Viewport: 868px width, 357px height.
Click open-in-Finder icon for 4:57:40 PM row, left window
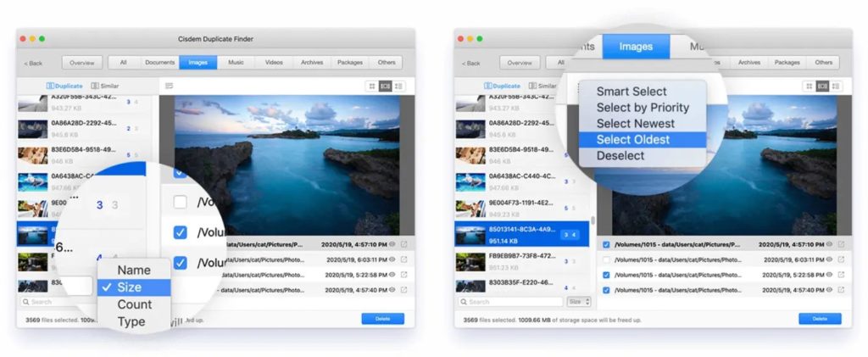[403, 290]
